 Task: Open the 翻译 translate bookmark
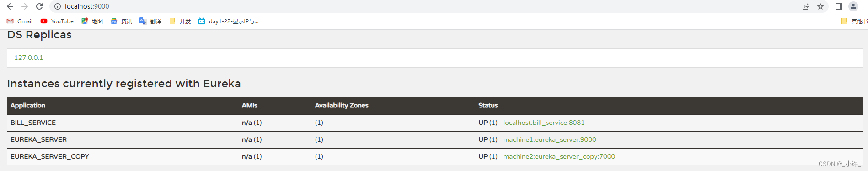(150, 21)
